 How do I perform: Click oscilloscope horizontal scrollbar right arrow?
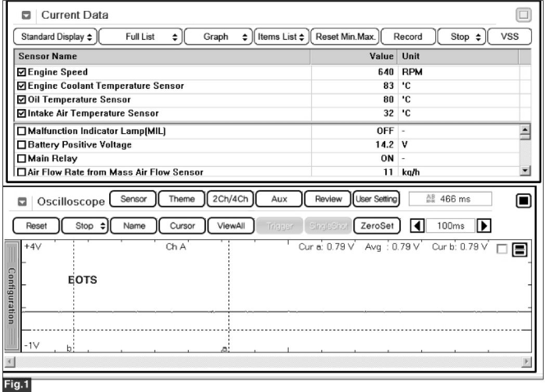coord(526,362)
